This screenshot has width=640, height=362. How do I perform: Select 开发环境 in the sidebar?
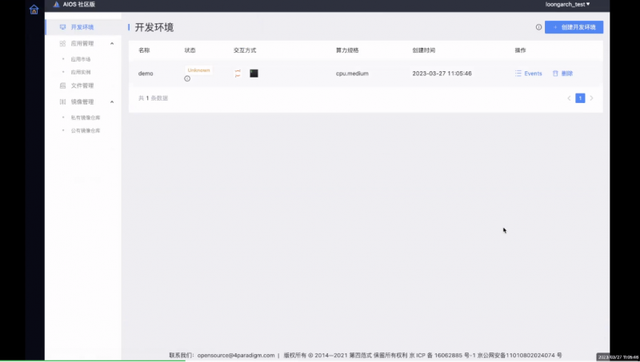click(82, 27)
